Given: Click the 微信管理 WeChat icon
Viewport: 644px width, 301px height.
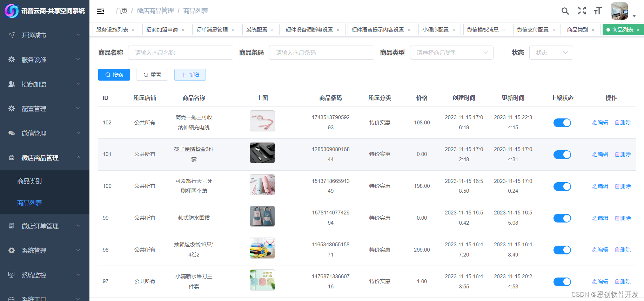Looking at the screenshot, I should click(12, 133).
